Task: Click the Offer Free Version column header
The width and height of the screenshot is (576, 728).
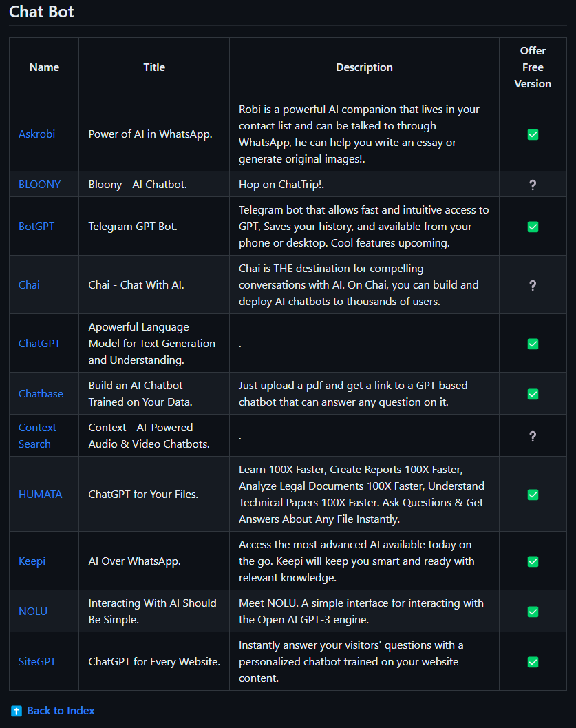Action: click(x=533, y=67)
